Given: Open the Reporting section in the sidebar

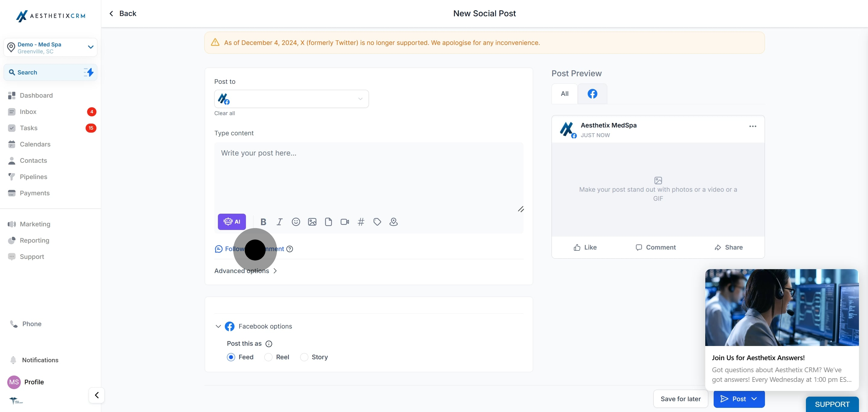Looking at the screenshot, I should click(x=34, y=240).
